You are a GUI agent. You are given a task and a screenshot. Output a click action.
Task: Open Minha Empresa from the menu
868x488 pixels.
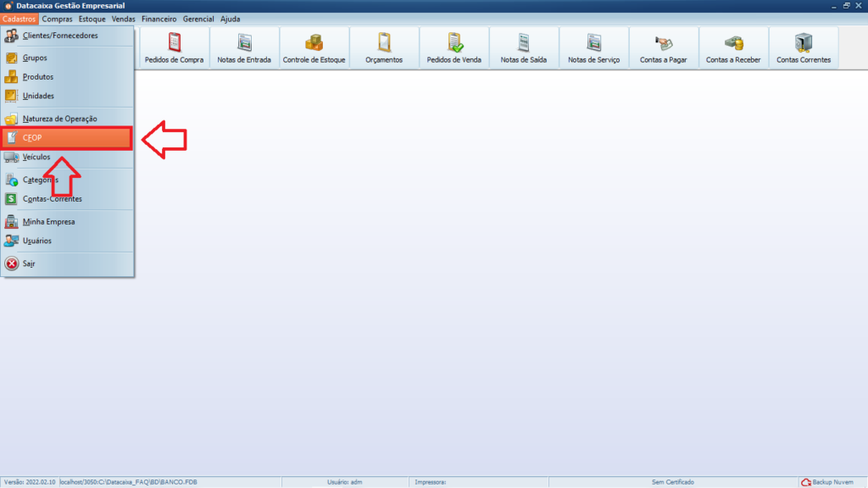pos(48,222)
